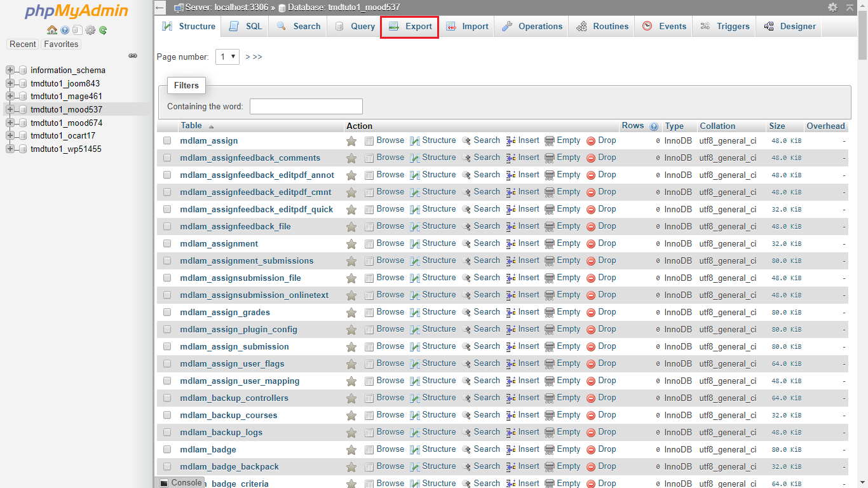Open the Page number dropdown
This screenshot has width=868, height=488.
(227, 57)
